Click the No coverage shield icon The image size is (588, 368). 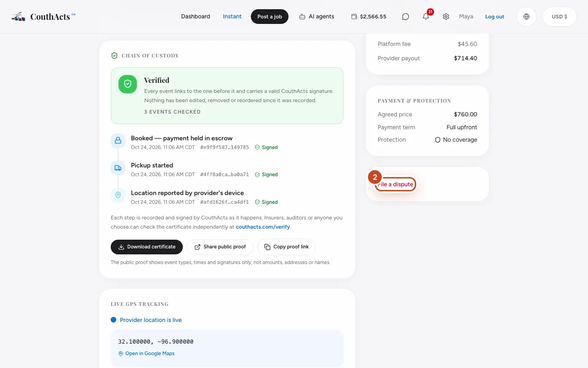point(438,140)
